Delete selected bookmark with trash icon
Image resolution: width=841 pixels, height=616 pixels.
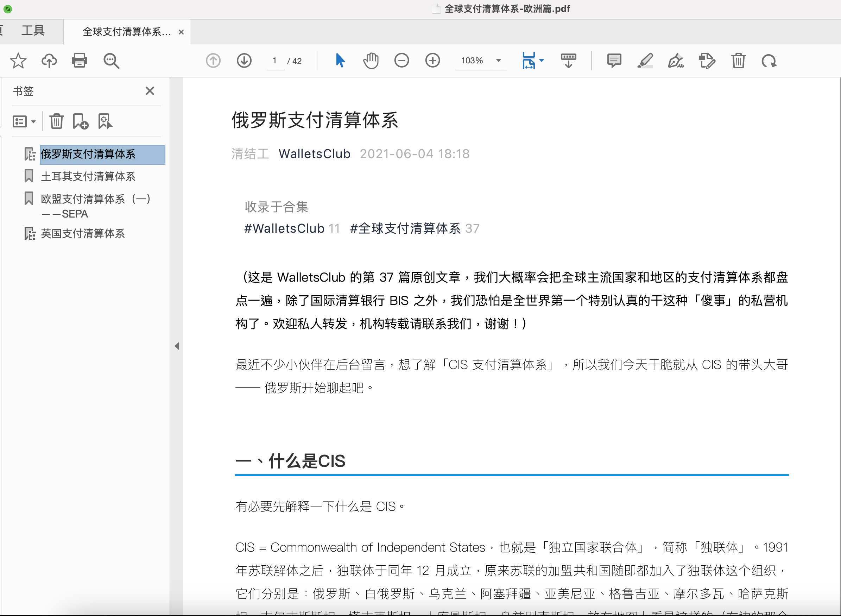[x=57, y=121]
